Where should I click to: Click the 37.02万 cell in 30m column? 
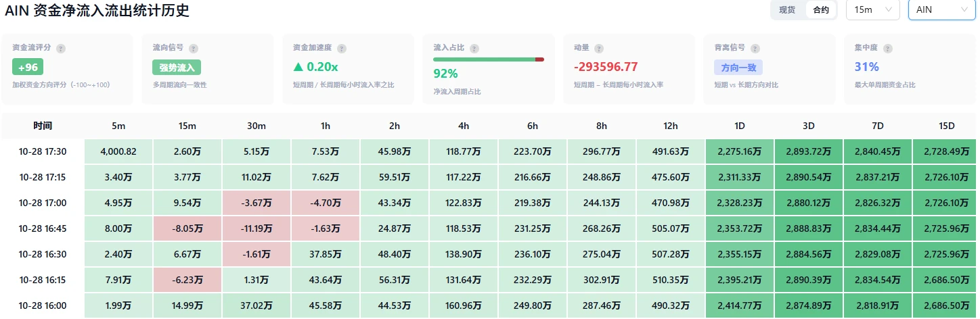257,305
